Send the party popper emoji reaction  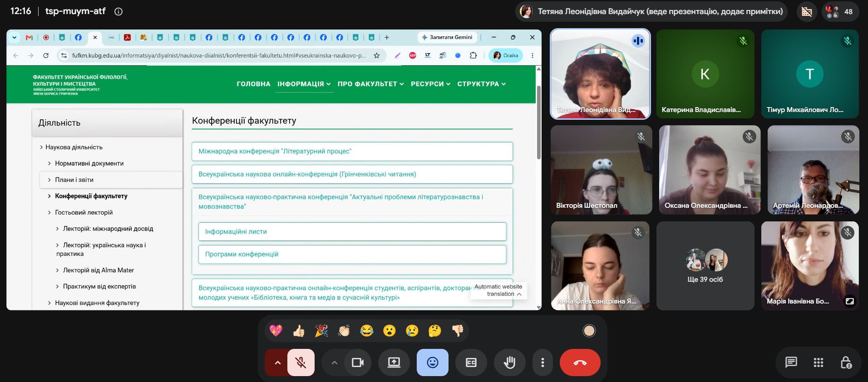321,331
